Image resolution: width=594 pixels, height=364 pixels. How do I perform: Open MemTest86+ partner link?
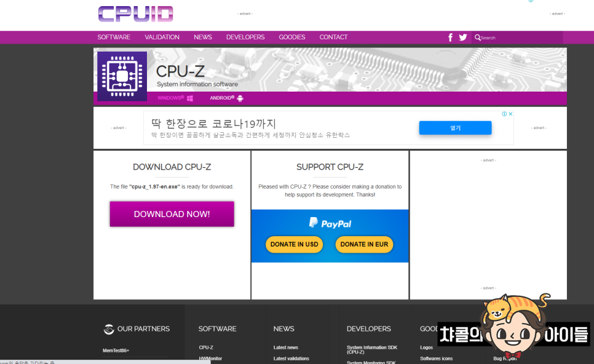[x=116, y=350]
